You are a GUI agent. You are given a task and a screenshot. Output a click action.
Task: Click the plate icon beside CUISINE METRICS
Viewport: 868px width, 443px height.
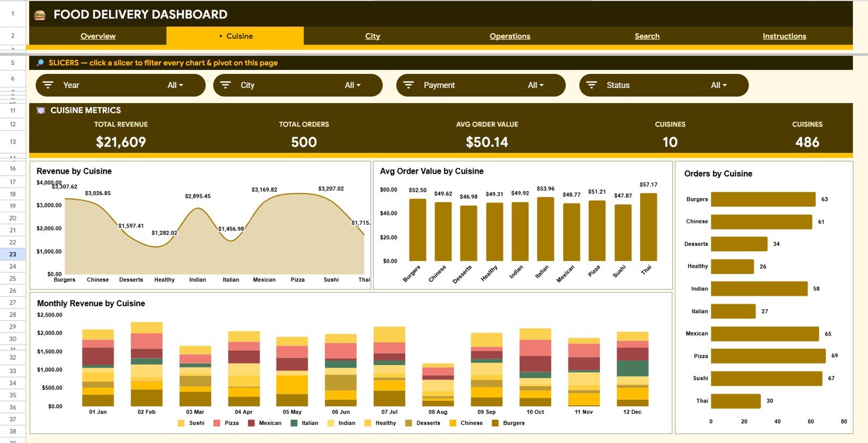click(x=41, y=110)
